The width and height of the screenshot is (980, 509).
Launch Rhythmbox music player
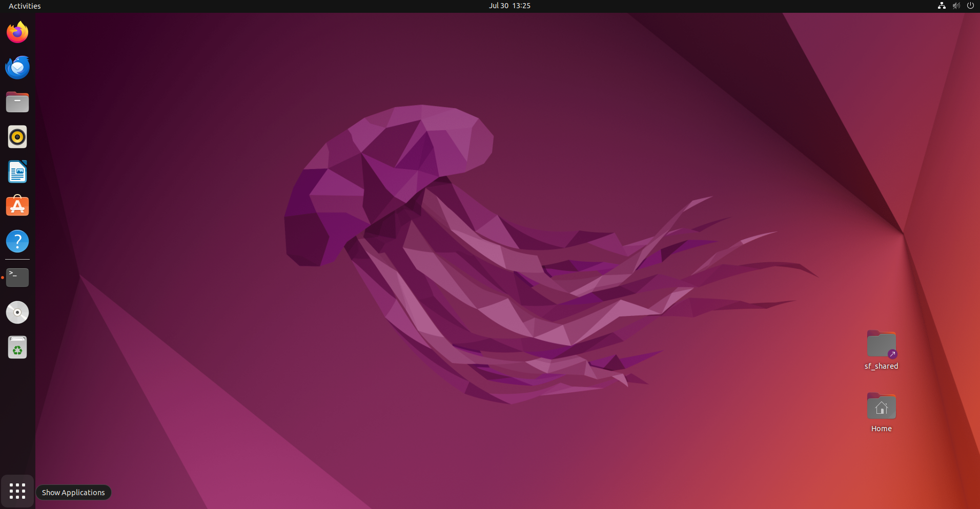point(17,137)
